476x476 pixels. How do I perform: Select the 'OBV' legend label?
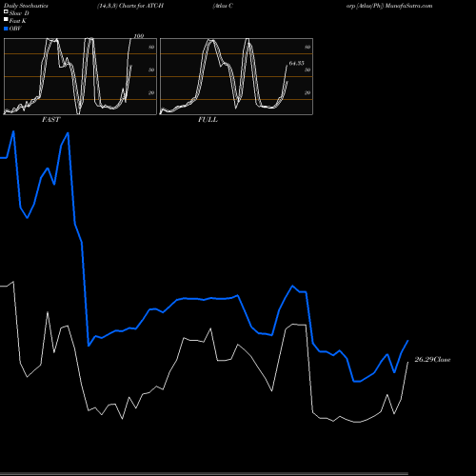(15, 29)
